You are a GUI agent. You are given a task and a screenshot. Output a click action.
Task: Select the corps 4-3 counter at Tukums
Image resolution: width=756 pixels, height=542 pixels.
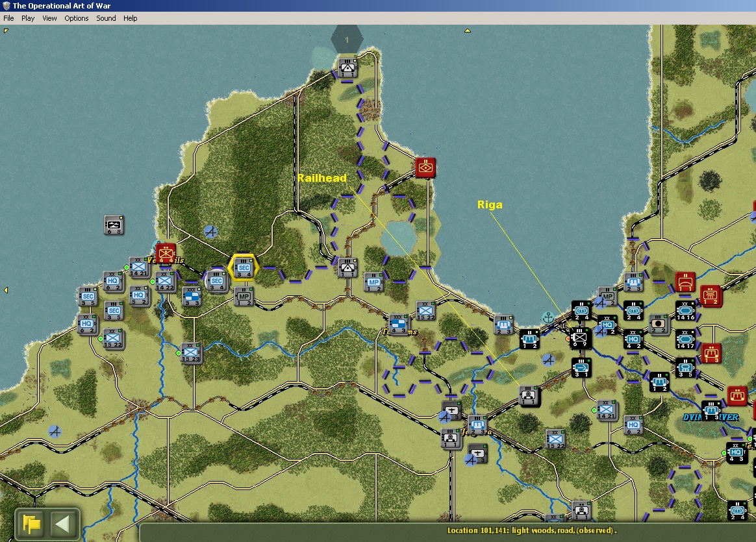[398, 324]
